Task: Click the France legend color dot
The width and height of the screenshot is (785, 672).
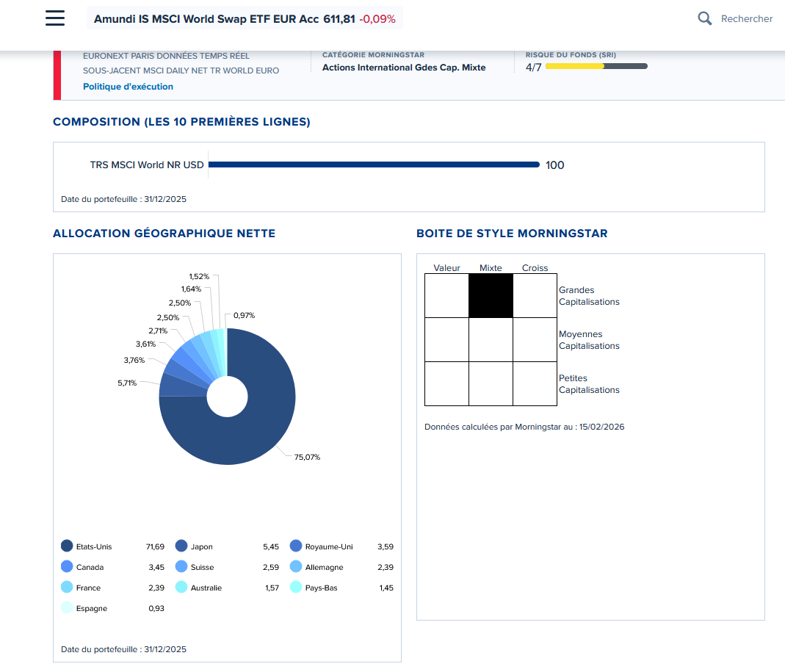Action: 67,588
